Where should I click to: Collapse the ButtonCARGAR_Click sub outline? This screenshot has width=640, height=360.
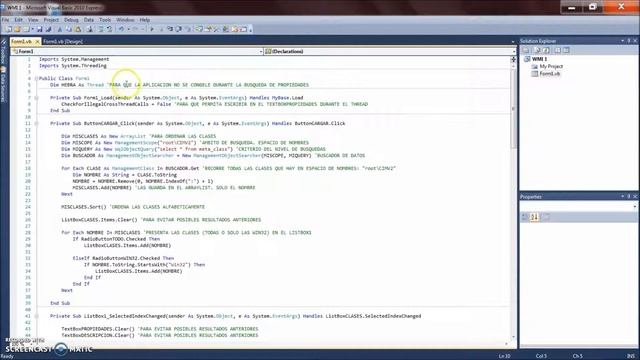pyautogui.click(x=36, y=123)
